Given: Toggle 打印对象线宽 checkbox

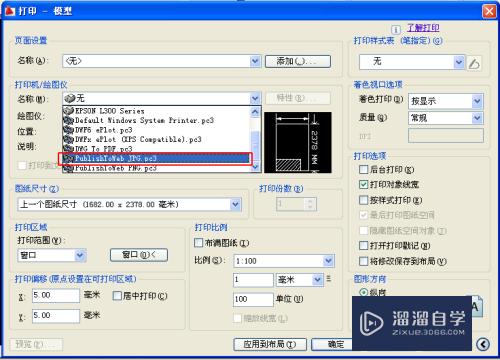Looking at the screenshot, I should pyautogui.click(x=363, y=184).
